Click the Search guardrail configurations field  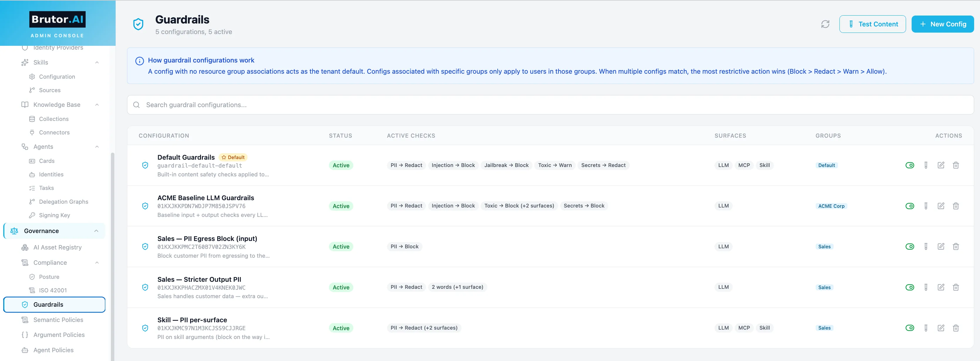click(550, 104)
